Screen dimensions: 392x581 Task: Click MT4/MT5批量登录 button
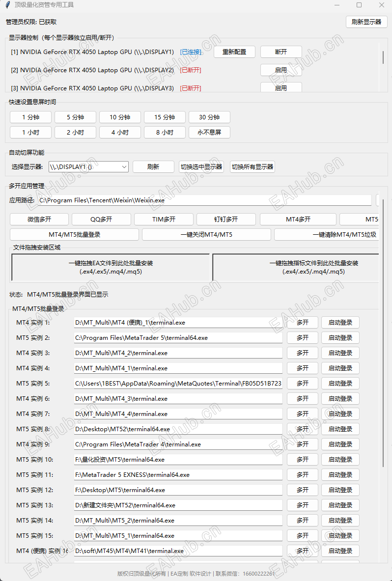coord(75,235)
